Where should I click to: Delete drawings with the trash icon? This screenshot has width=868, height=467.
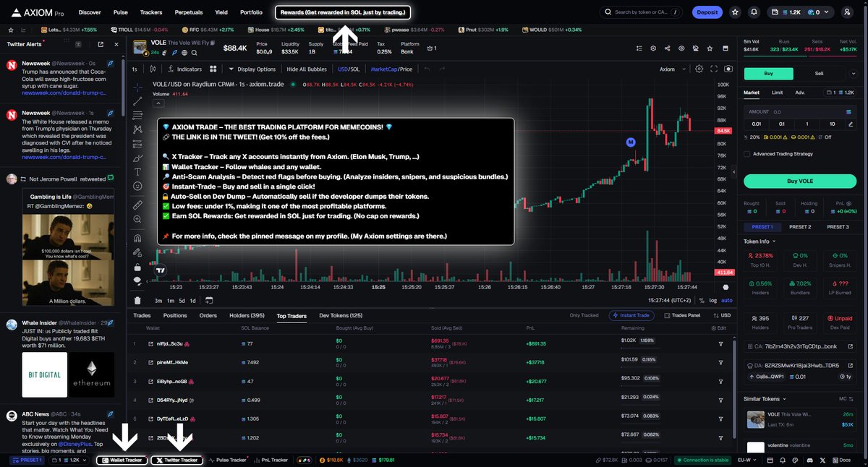coord(137,301)
